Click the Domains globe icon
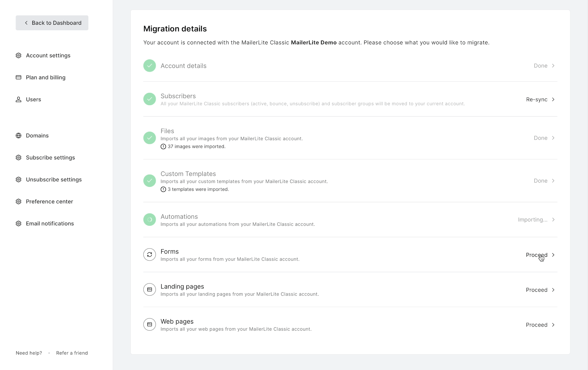588x370 pixels. click(x=19, y=136)
